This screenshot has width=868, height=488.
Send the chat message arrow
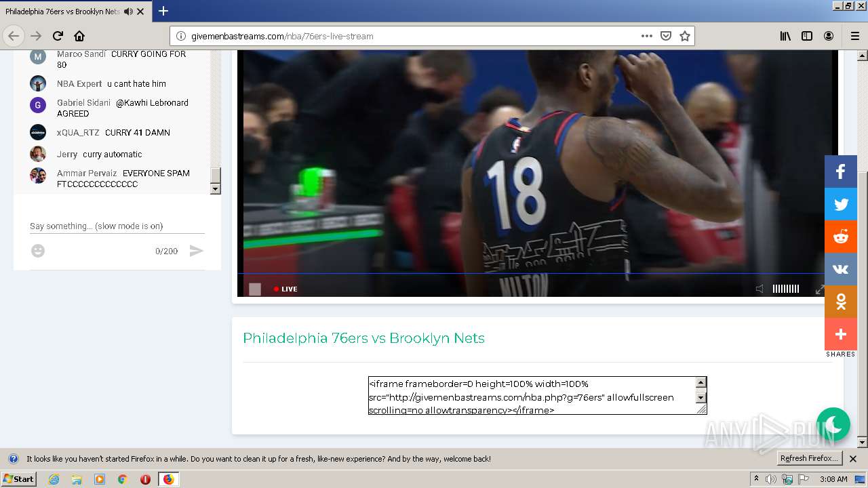pos(196,251)
